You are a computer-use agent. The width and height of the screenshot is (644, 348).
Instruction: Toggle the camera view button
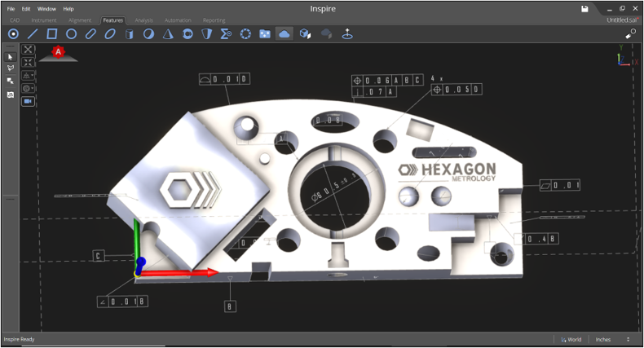pyautogui.click(x=29, y=101)
